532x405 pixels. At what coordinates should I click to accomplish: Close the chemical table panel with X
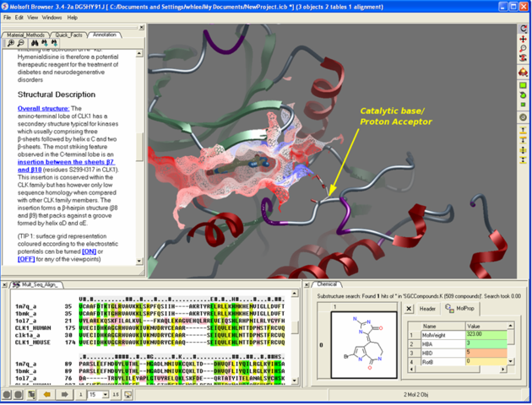click(x=307, y=284)
